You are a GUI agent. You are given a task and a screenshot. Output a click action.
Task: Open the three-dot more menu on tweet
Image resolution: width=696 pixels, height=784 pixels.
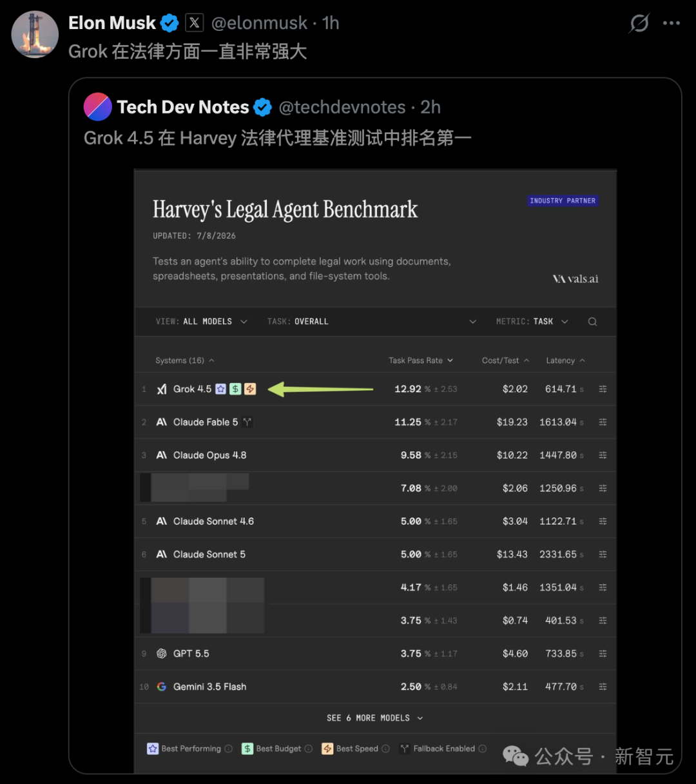(671, 23)
